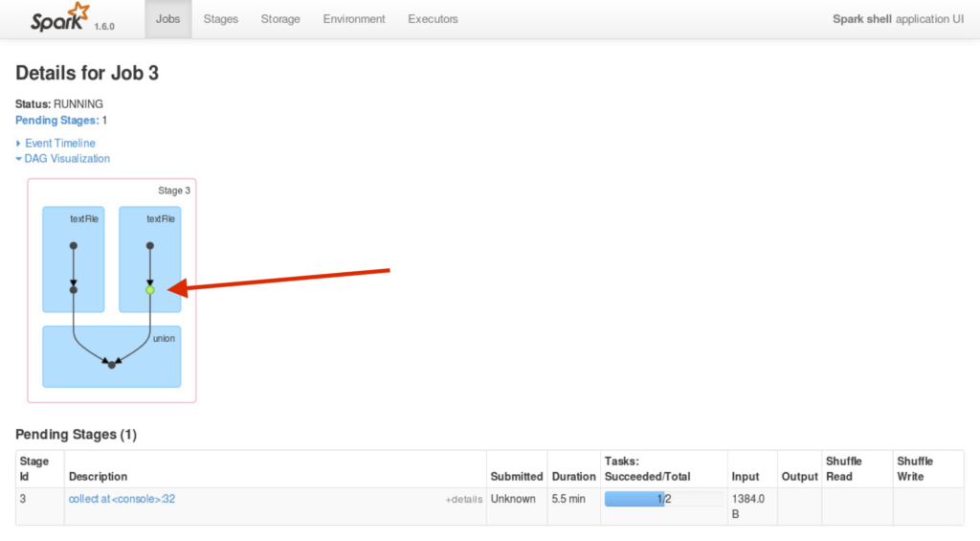This screenshot has height=541, width=980.
Task: Go to the Environment tab
Action: [x=354, y=19]
